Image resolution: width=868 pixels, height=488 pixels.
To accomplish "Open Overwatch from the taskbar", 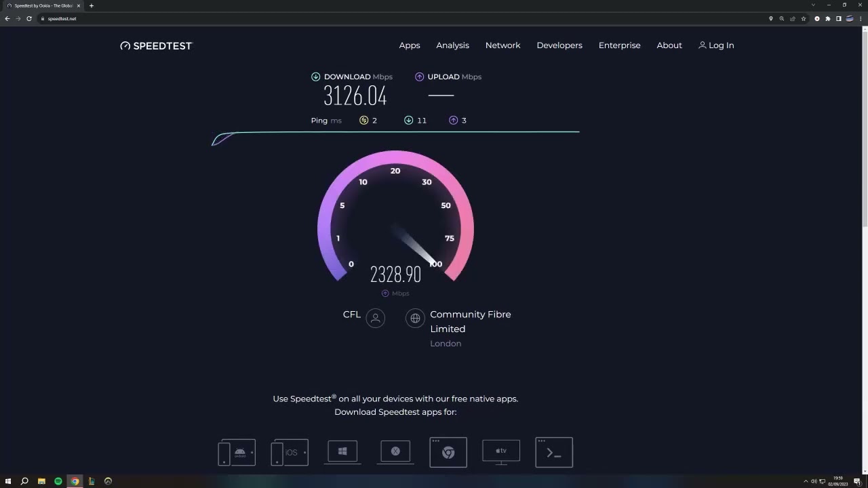I will [x=108, y=481].
